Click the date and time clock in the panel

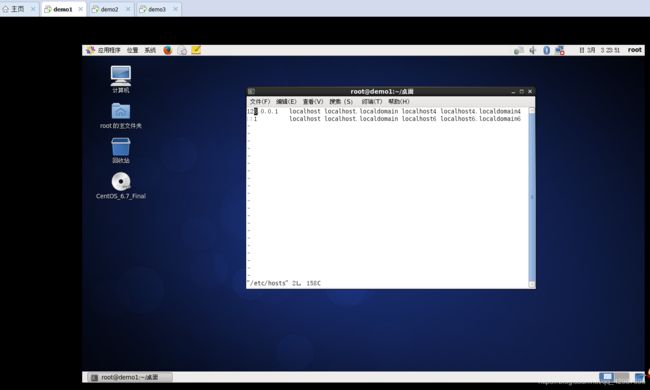(599, 50)
